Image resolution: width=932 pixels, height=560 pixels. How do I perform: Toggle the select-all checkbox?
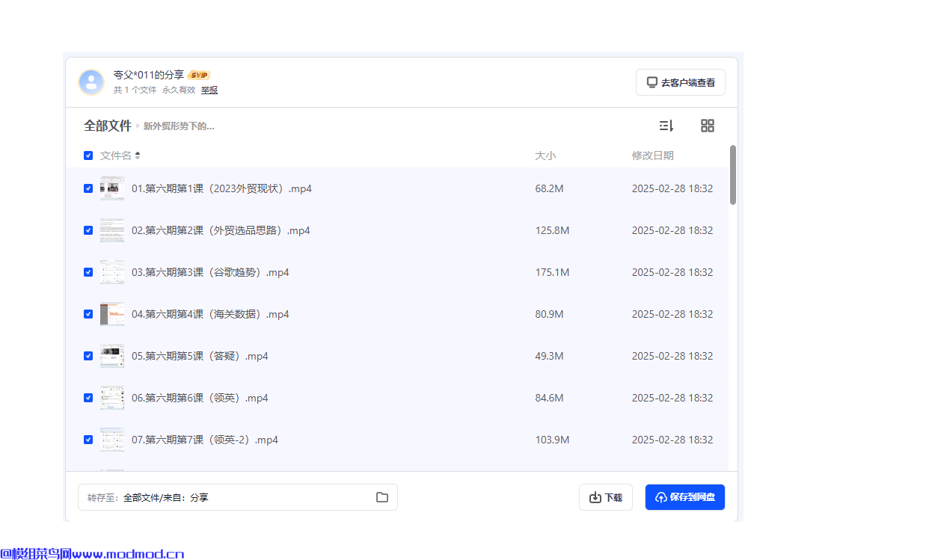click(88, 156)
